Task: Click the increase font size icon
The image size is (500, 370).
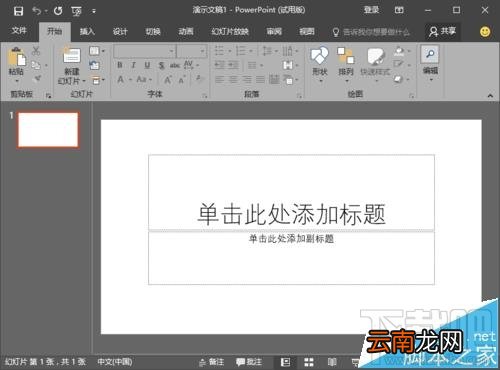Action: [x=168, y=80]
